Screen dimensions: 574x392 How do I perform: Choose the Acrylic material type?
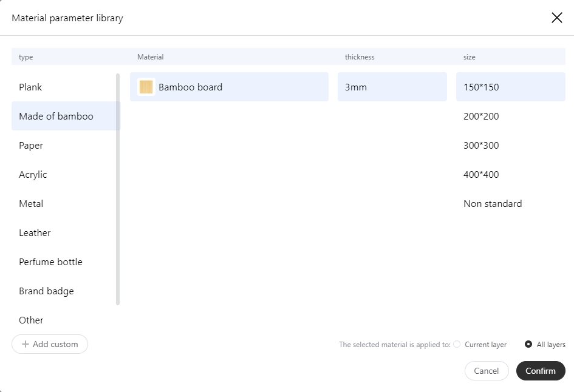coord(66,174)
